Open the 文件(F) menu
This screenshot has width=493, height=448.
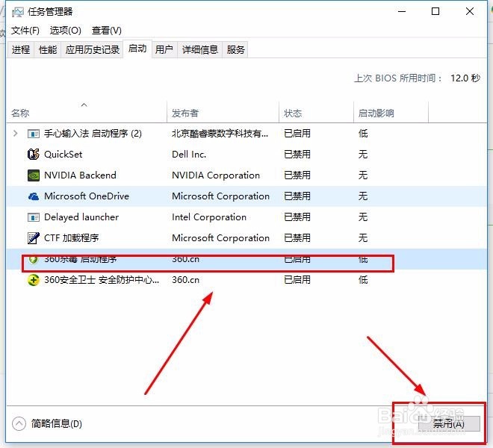pyautogui.click(x=25, y=31)
